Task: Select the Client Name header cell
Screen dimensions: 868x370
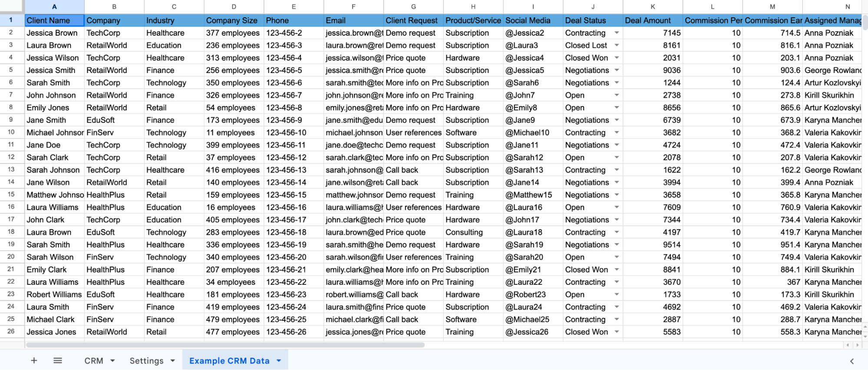Action: [54, 20]
